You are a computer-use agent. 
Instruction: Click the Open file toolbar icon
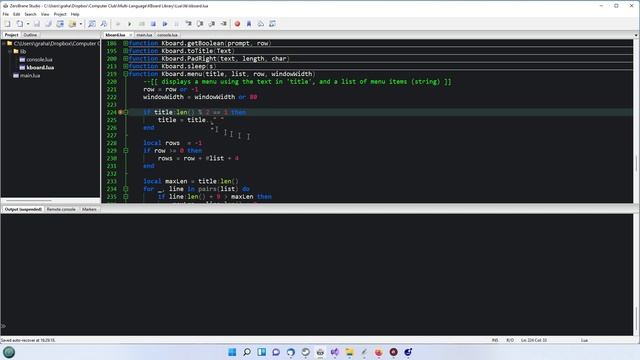click(20, 24)
